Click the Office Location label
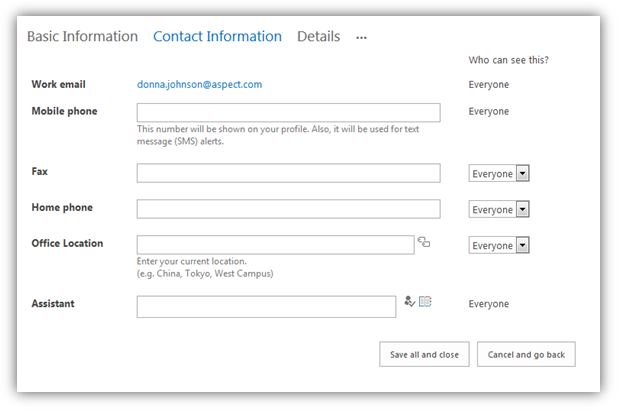Screen dimensions: 623x413 67,243
